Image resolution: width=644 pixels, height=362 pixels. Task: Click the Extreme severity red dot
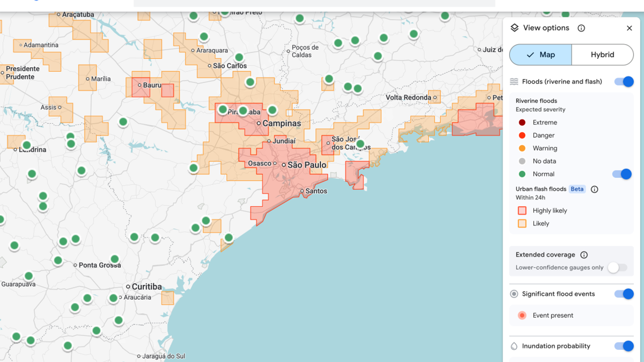click(x=522, y=122)
